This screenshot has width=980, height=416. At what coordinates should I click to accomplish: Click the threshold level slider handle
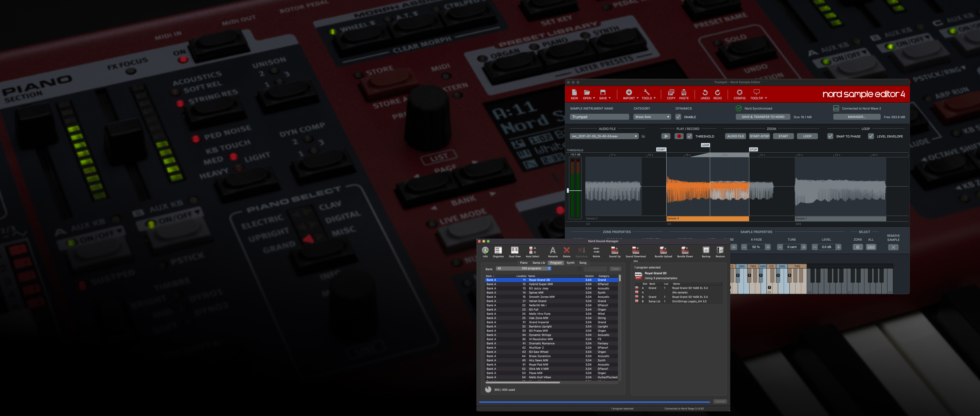tap(568, 190)
